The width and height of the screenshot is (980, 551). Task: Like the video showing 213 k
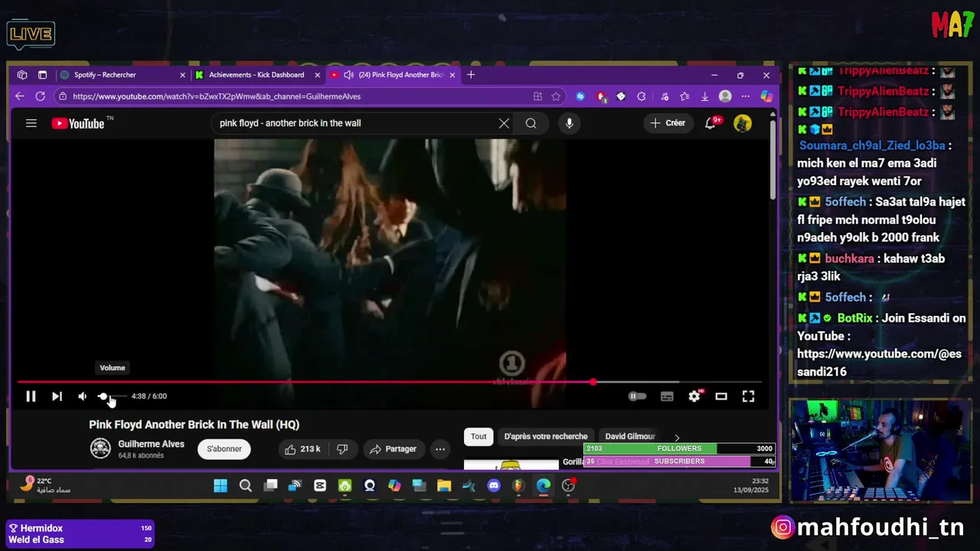pyautogui.click(x=303, y=449)
